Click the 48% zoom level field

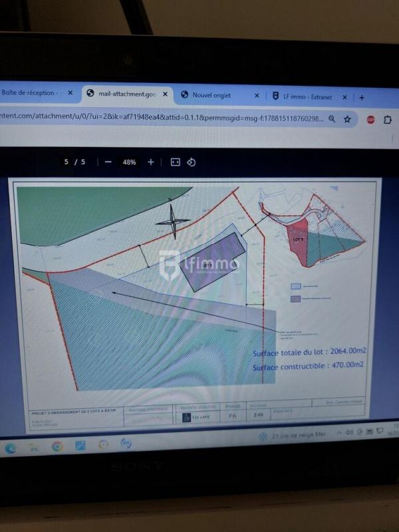[129, 162]
